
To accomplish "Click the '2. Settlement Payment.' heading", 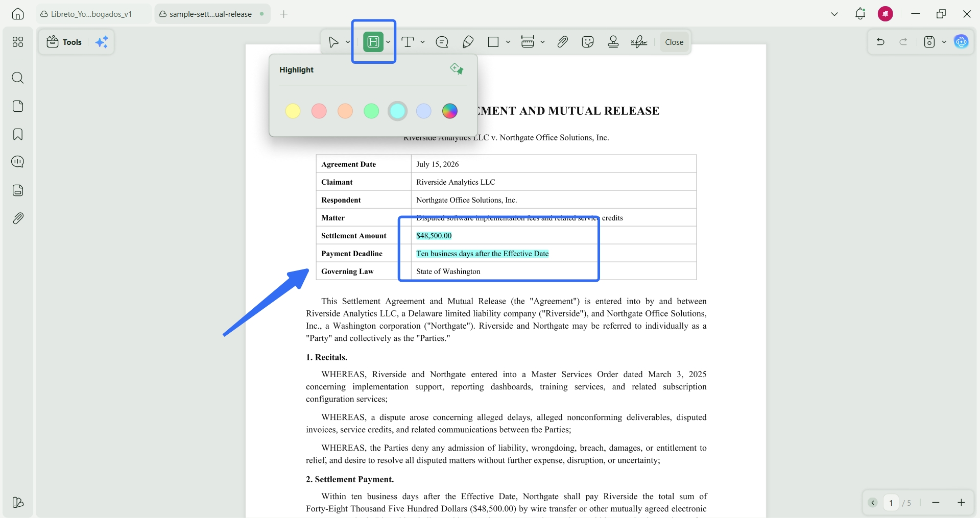I will coord(350,479).
